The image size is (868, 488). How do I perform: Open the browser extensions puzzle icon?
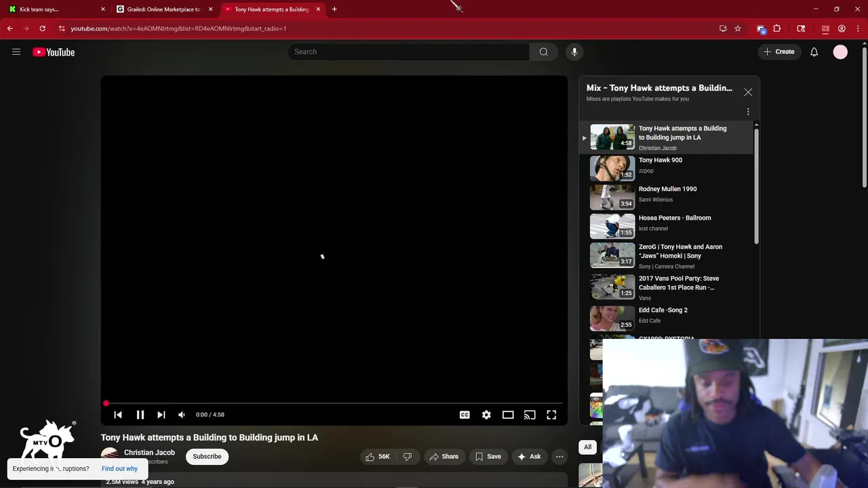[x=777, y=28]
